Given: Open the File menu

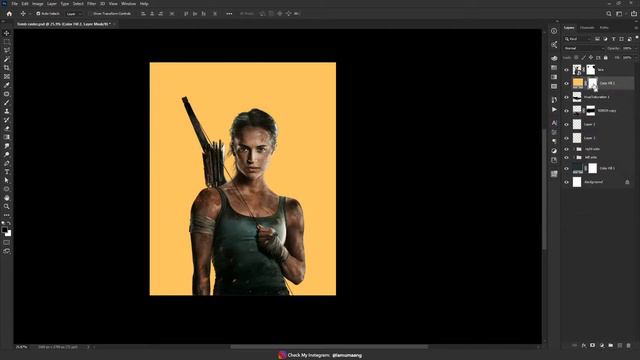Looking at the screenshot, I should pyautogui.click(x=14, y=4).
